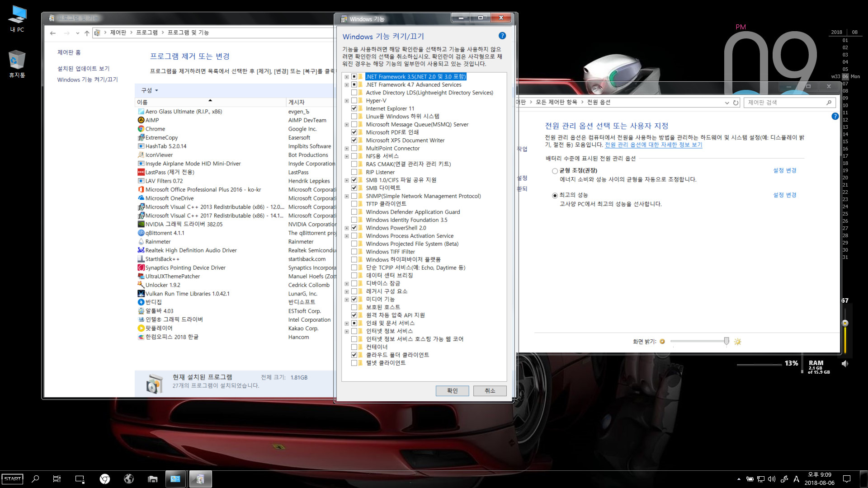Select the 팟플레이어 program icon
This screenshot has width=868, height=488.
[141, 328]
